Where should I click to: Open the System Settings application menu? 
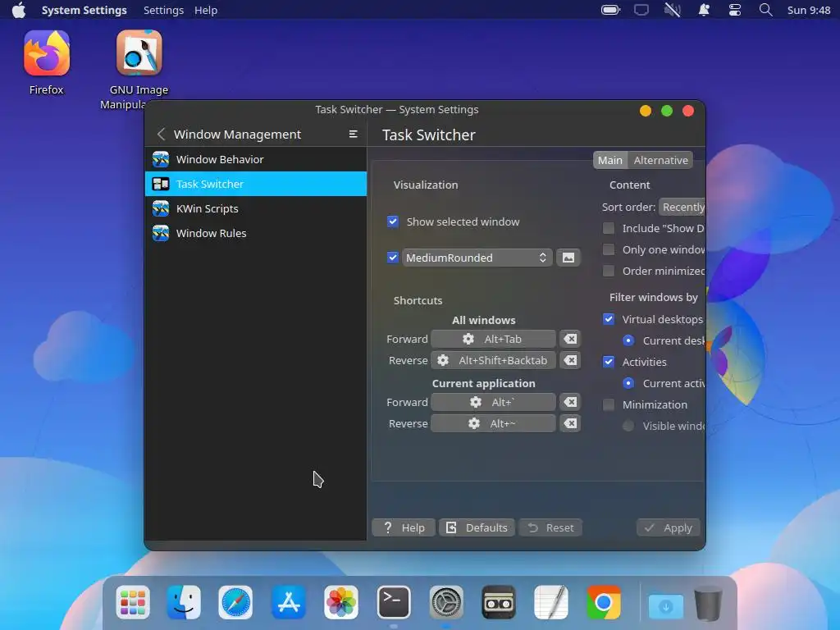pos(84,10)
